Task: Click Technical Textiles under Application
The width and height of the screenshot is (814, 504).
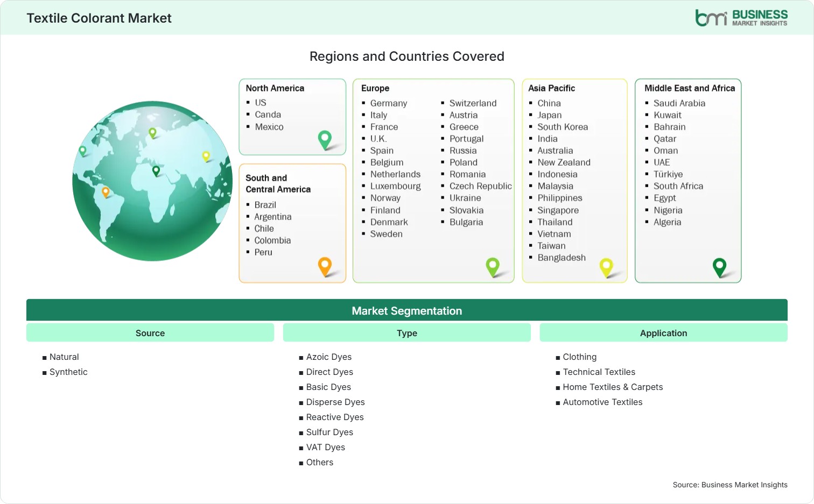Action: coord(599,372)
